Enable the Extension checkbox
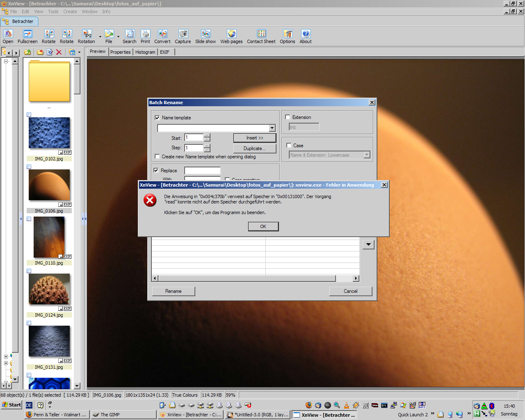Image resolution: width=525 pixels, height=420 pixels. 288,117
